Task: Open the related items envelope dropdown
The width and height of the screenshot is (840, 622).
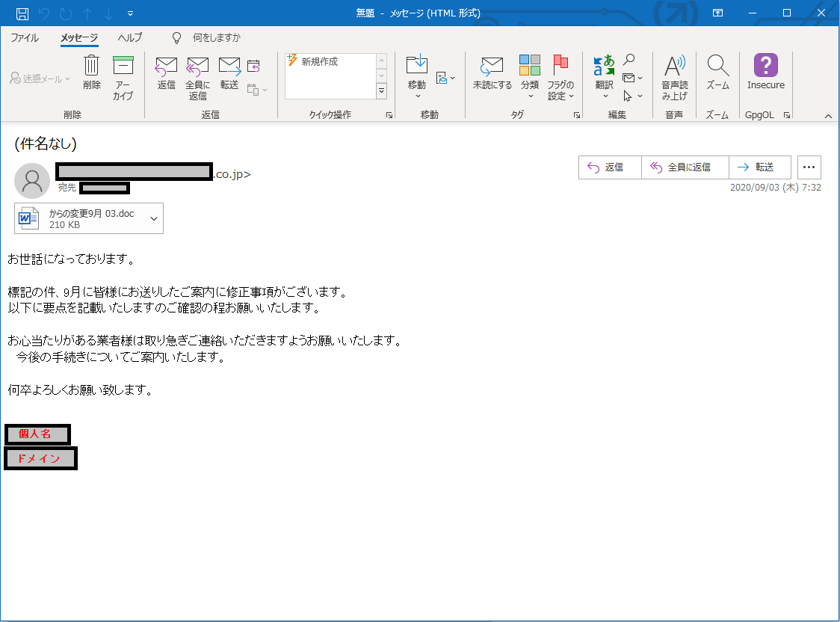Action: 632,78
